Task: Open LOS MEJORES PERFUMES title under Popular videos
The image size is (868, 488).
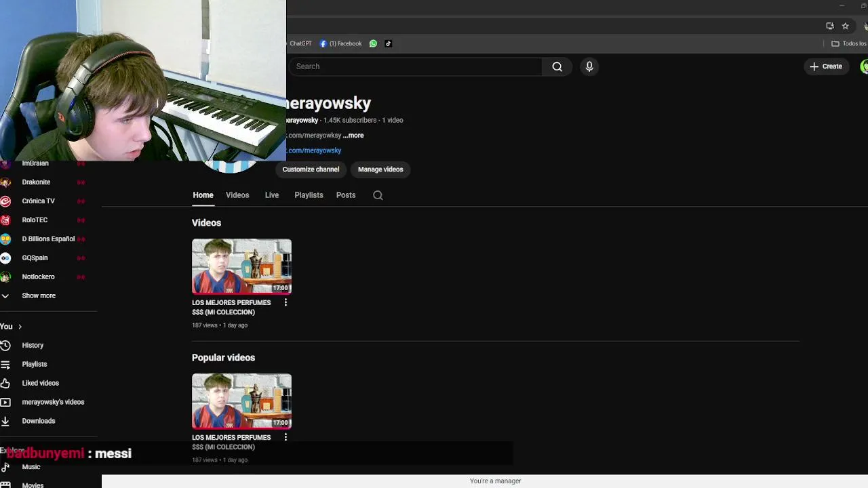Action: point(231,443)
